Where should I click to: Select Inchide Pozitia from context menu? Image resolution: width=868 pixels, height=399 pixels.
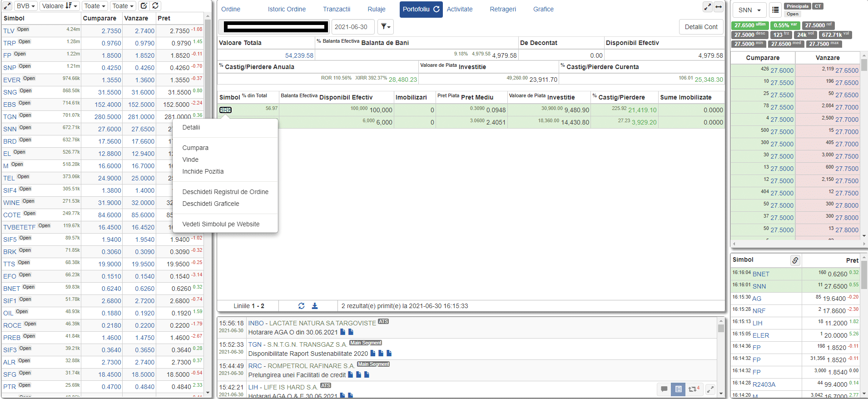203,171
